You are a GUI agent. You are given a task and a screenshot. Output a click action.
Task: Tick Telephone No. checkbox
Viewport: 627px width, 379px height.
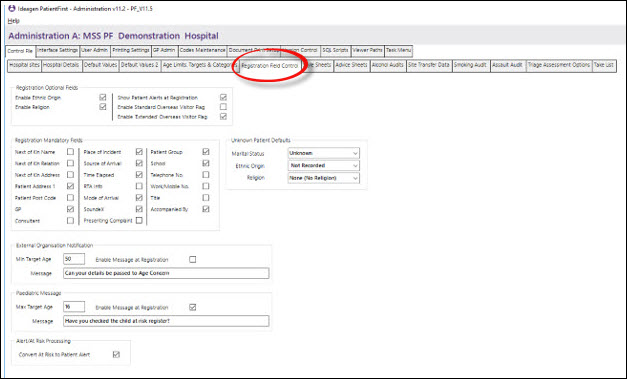[206, 175]
